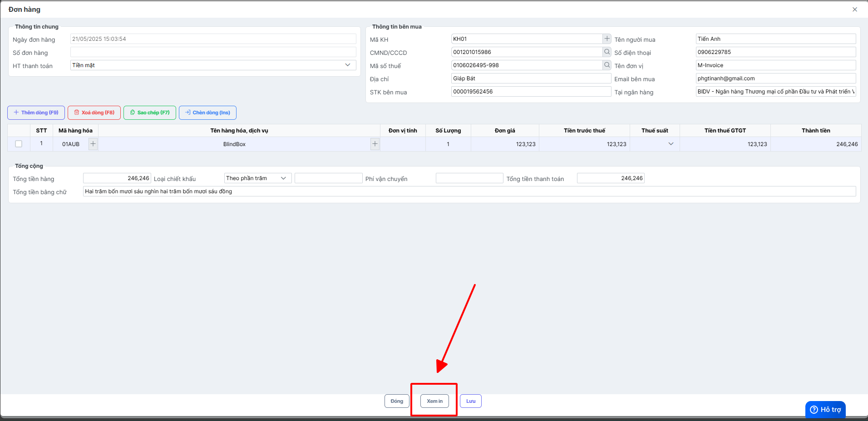The height and width of the screenshot is (421, 868).
Task: Expand the Thuế suất dropdown in row 1
Action: point(671,144)
